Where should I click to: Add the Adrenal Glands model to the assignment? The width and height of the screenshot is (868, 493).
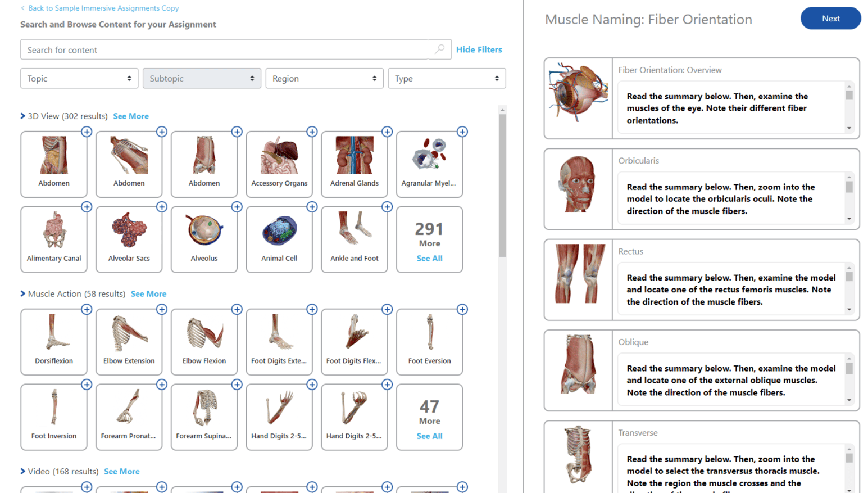(387, 132)
